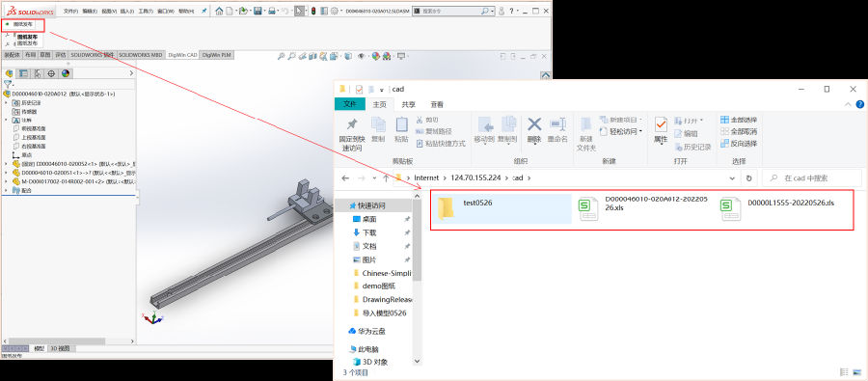Open the DisplayManager colored sphere tab
The height and width of the screenshot is (381, 868).
(66, 73)
